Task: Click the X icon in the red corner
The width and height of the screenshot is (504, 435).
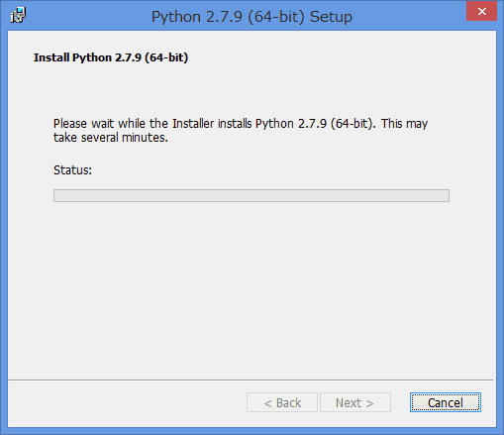Action: (482, 12)
